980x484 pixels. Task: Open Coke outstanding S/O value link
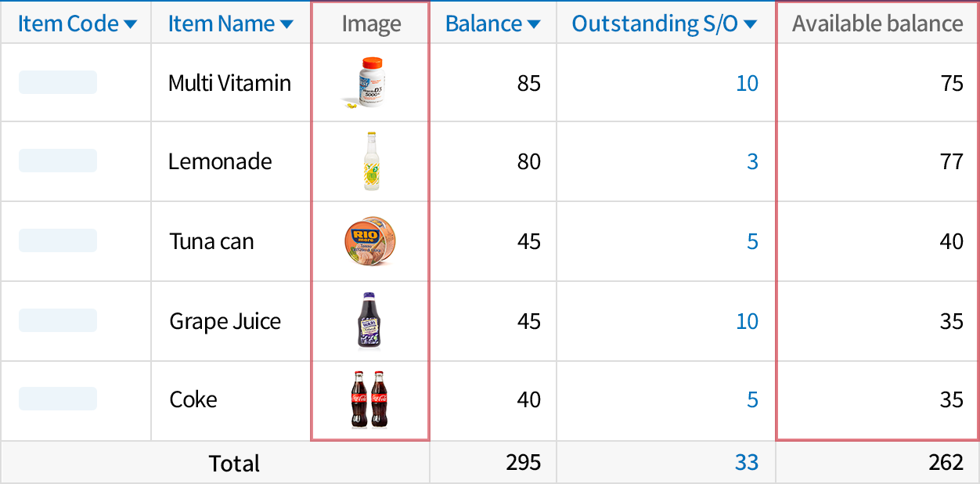pos(752,399)
